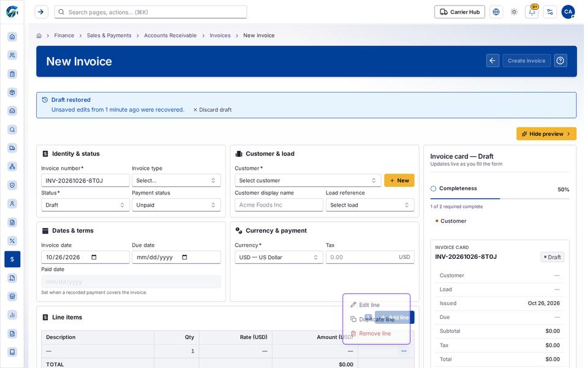This screenshot has width=588, height=368.
Task: Click the yellow New customer button
Action: (x=399, y=180)
